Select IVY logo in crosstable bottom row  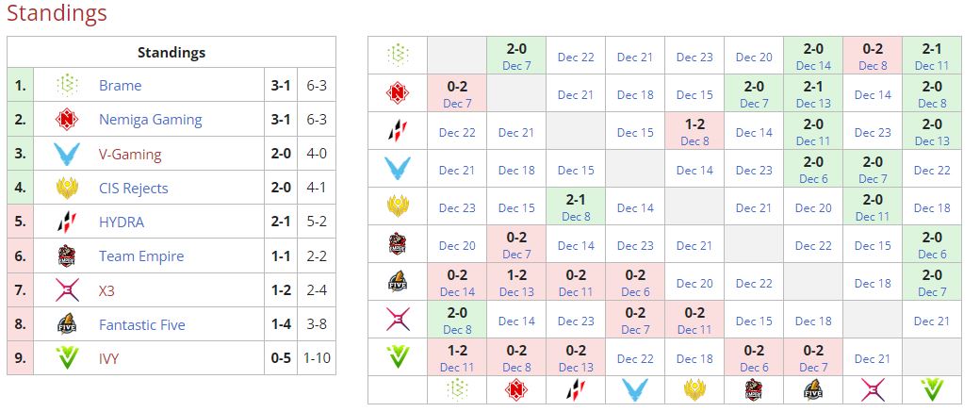(x=931, y=390)
